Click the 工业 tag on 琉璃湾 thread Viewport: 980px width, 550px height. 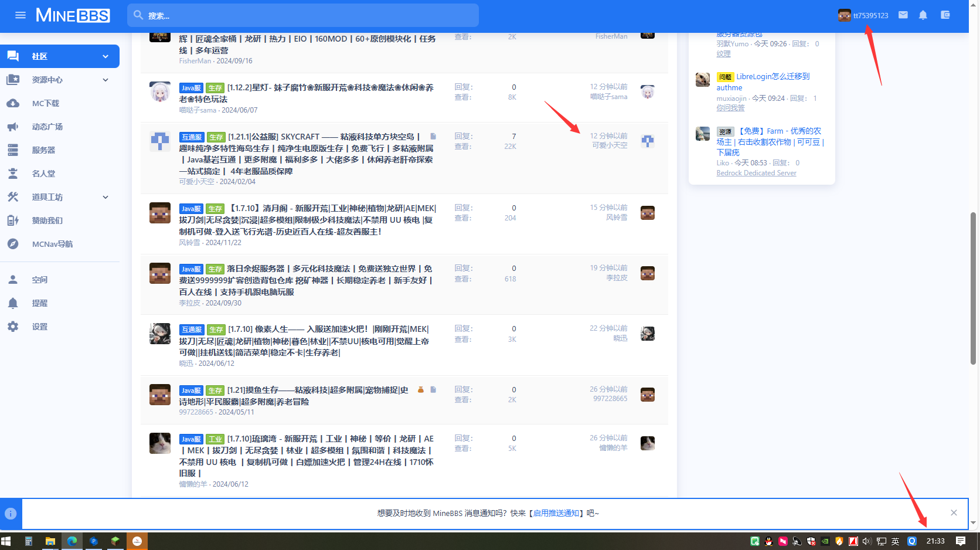(215, 439)
